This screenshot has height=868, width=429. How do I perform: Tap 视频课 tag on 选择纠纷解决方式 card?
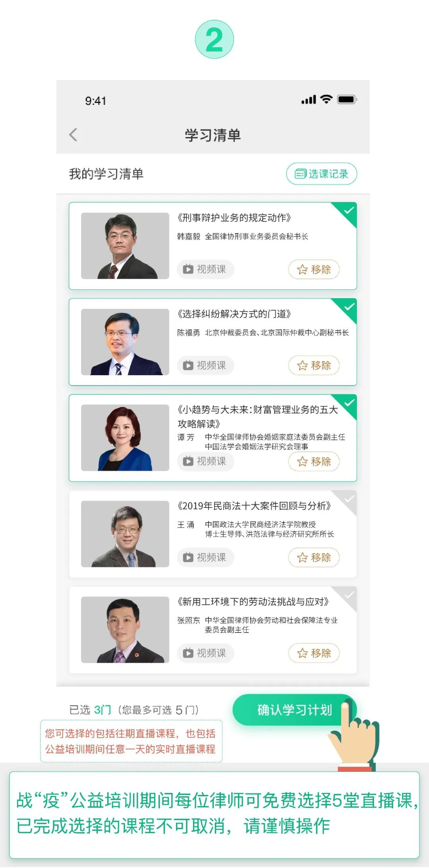point(205,365)
